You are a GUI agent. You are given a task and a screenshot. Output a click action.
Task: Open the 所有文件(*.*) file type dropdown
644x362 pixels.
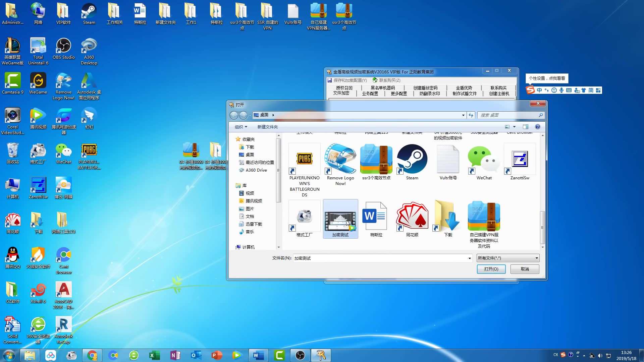point(508,258)
